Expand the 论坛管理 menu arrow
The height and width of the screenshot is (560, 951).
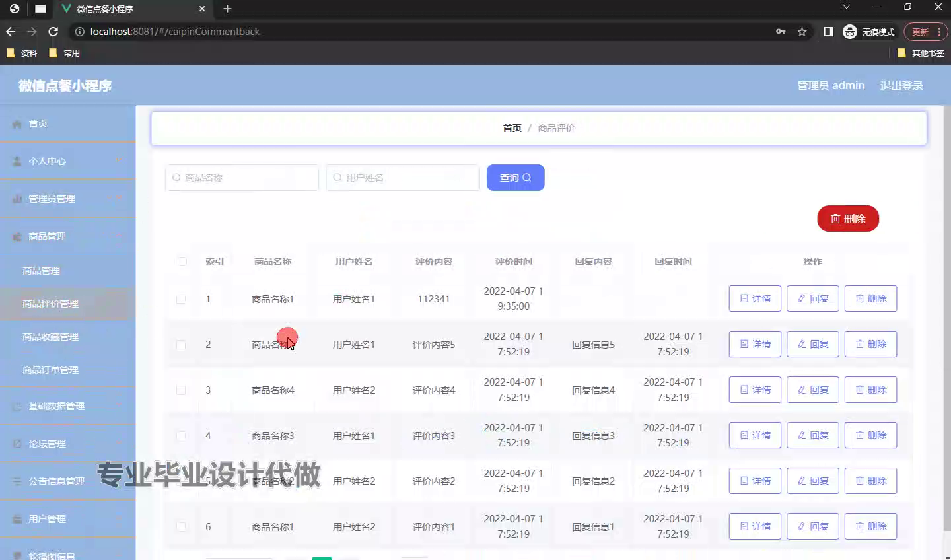(x=119, y=444)
